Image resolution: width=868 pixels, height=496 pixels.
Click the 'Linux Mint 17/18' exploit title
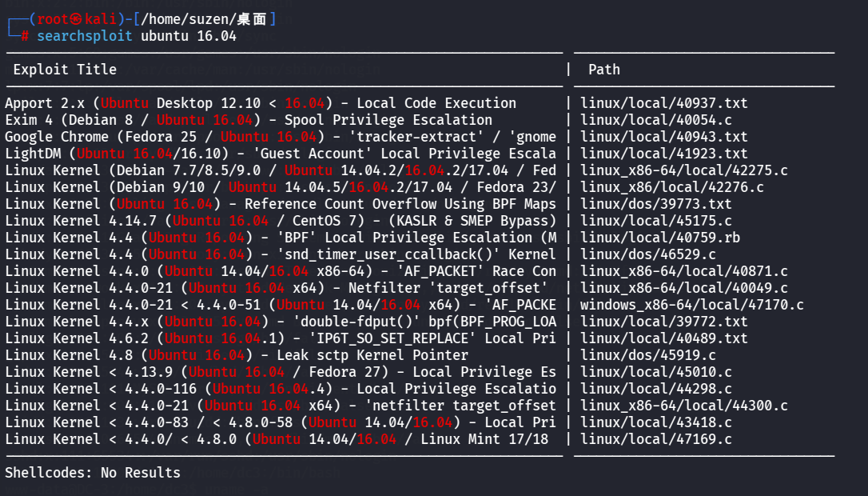[x=277, y=439]
